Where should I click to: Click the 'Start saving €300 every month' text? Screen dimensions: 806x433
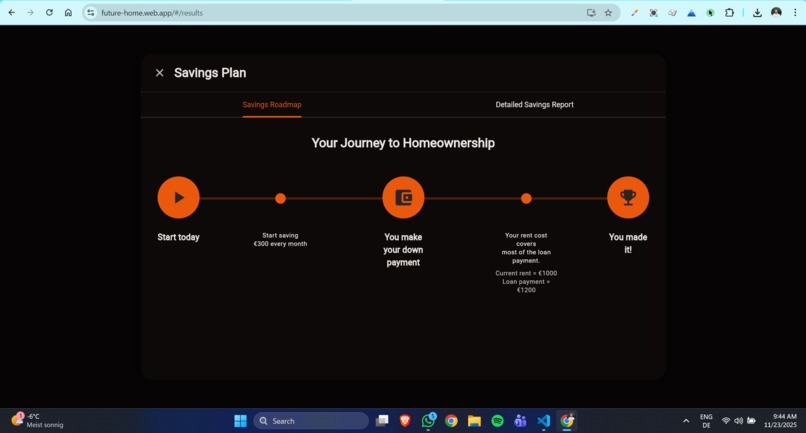pos(280,240)
